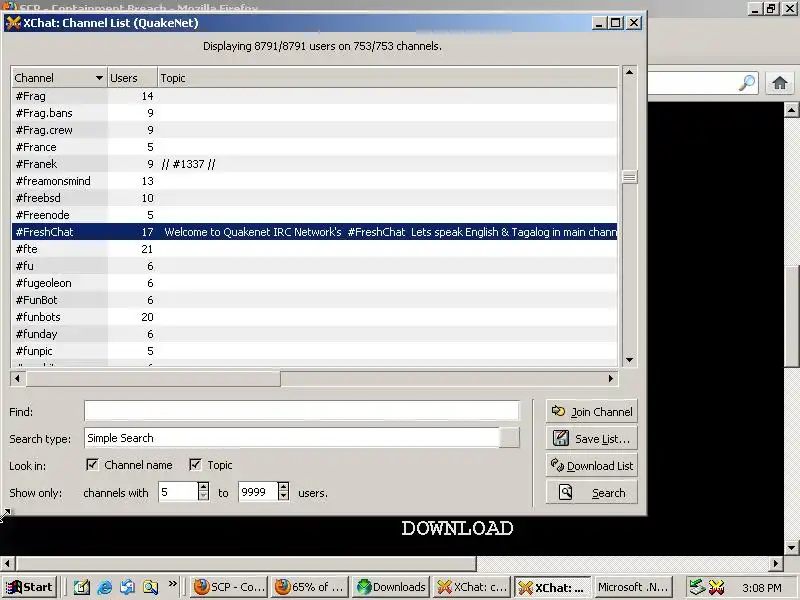Image resolution: width=800 pixels, height=600 pixels.
Task: Click the network tray icon
Action: click(697, 587)
